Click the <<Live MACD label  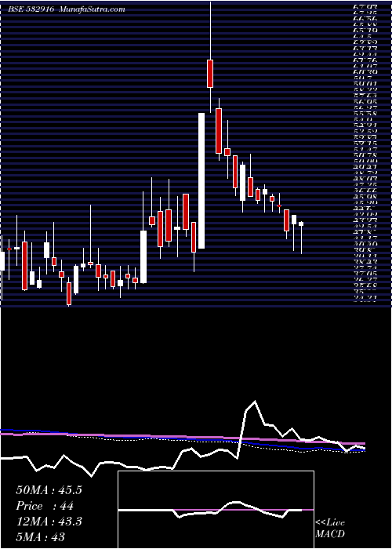tap(330, 529)
